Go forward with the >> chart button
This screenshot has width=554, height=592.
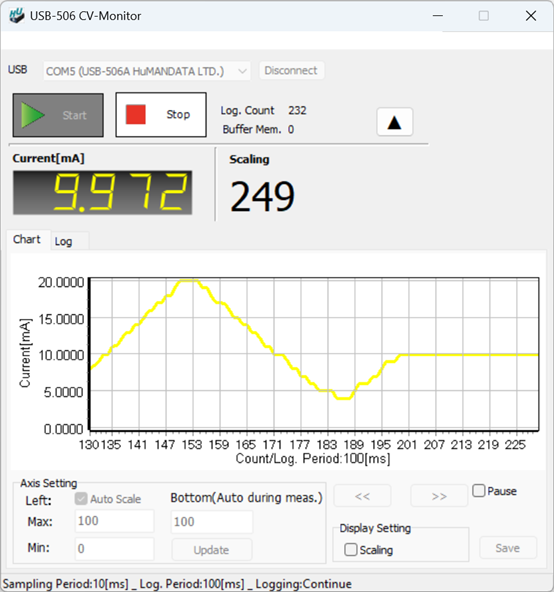pyautogui.click(x=439, y=496)
